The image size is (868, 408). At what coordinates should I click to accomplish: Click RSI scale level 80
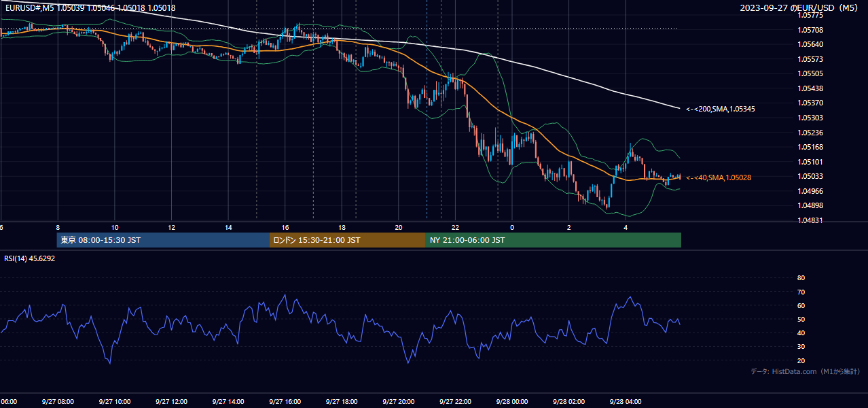[801, 278]
